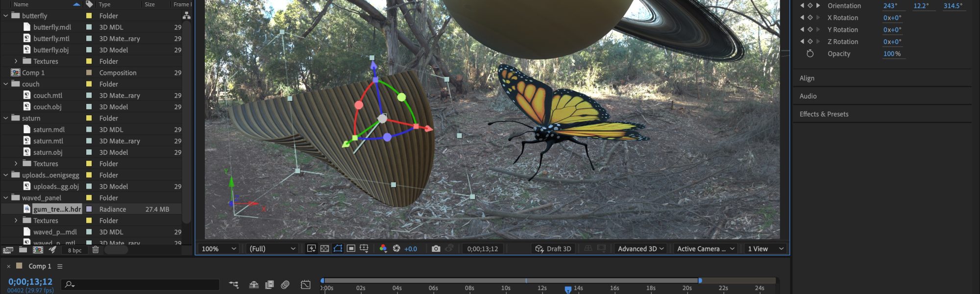Click the Motion Blur timeline icon
Viewport: 980px width, 294px height.
pyautogui.click(x=285, y=285)
